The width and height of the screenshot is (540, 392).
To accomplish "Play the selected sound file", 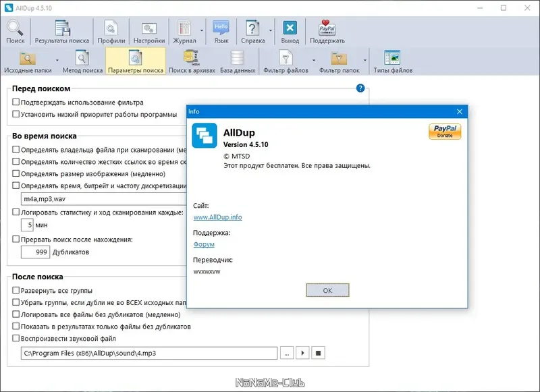I will pos(302,353).
